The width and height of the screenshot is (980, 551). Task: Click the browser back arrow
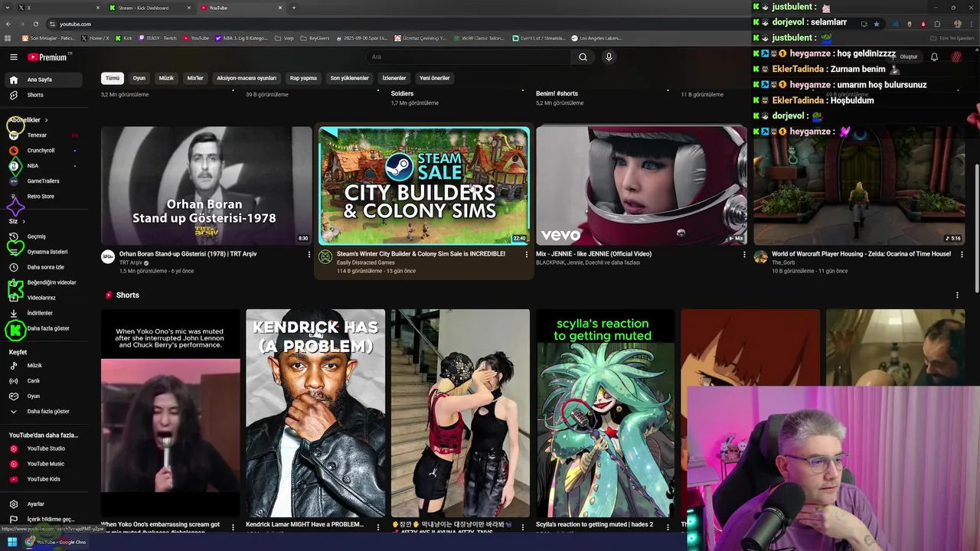(x=8, y=24)
